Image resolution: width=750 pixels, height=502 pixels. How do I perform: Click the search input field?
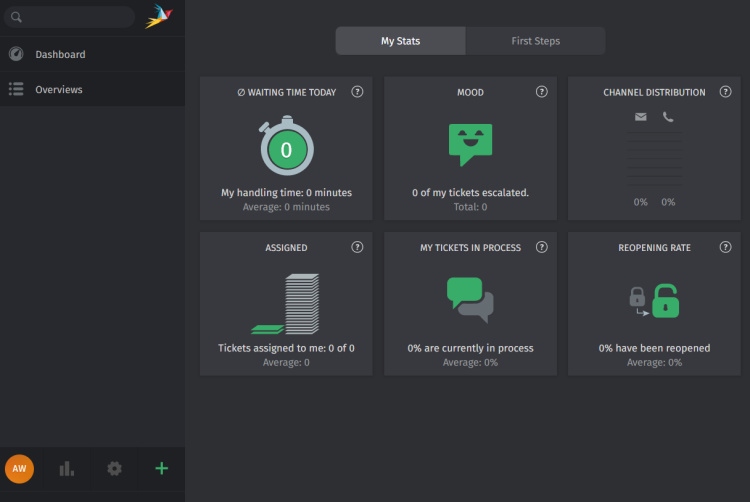75,17
